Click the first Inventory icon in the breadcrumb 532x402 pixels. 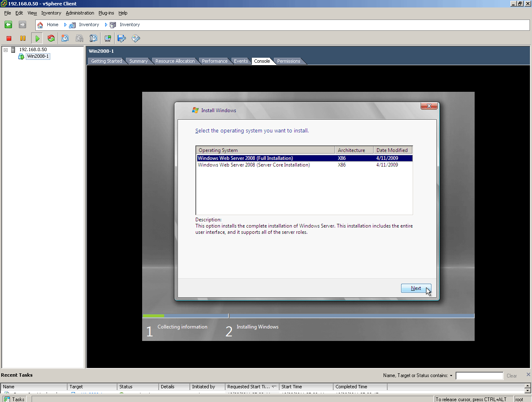click(x=72, y=25)
